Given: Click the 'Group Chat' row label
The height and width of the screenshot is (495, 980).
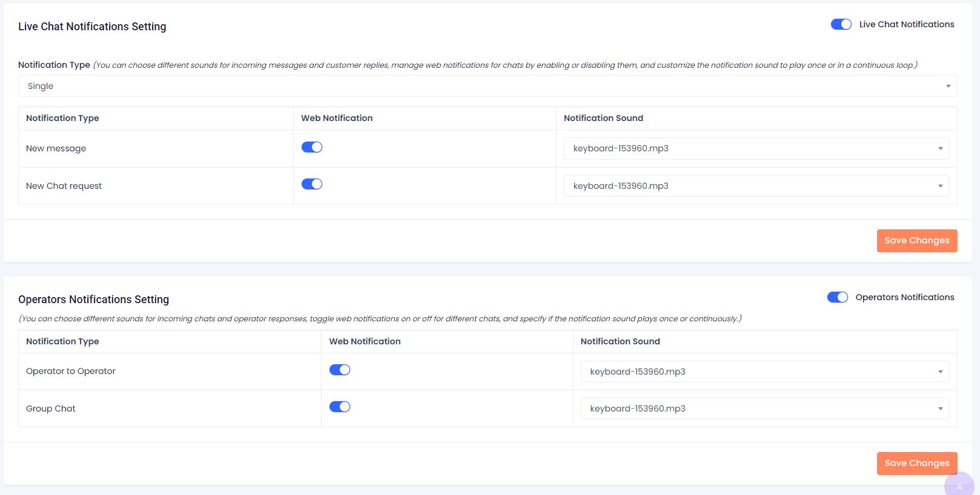Looking at the screenshot, I should pos(51,408).
